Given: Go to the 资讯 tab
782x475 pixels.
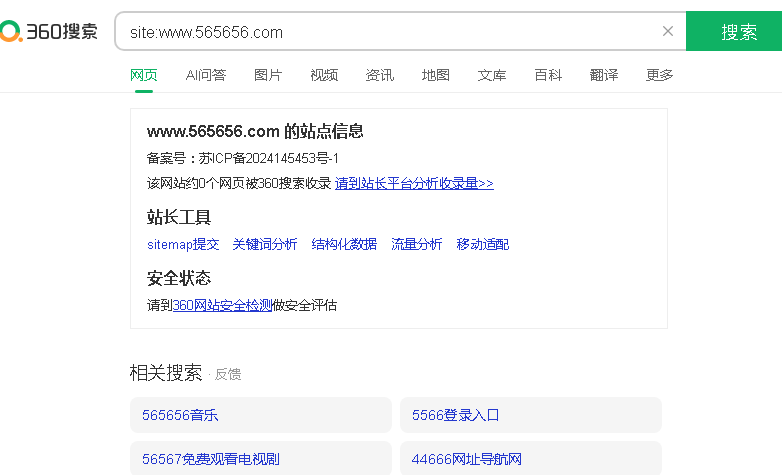Looking at the screenshot, I should 380,75.
